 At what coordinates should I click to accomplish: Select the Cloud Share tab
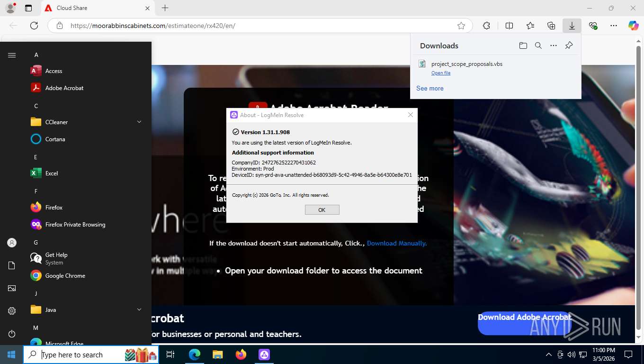pos(97,8)
